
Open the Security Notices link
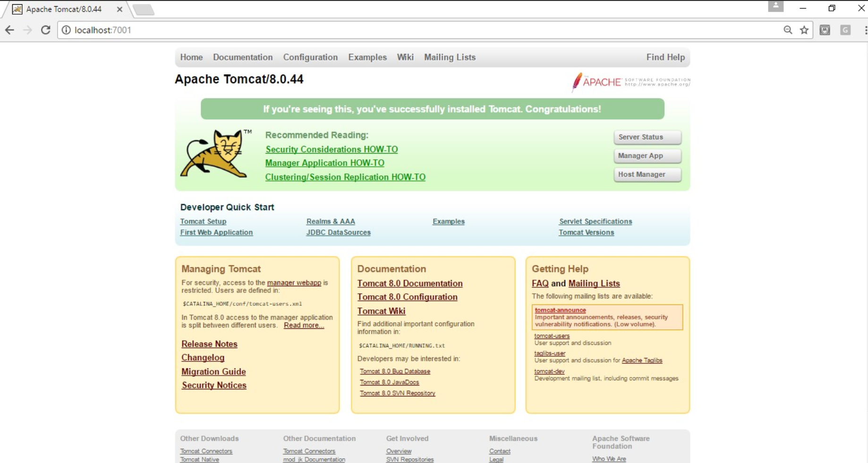coord(214,386)
